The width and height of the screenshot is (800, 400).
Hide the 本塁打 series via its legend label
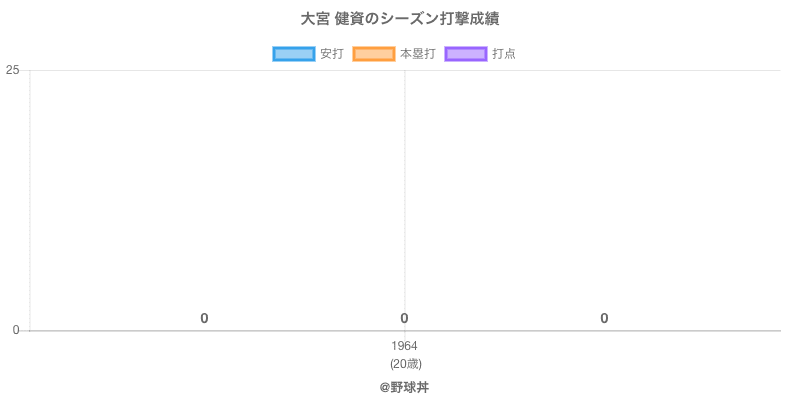tap(417, 54)
